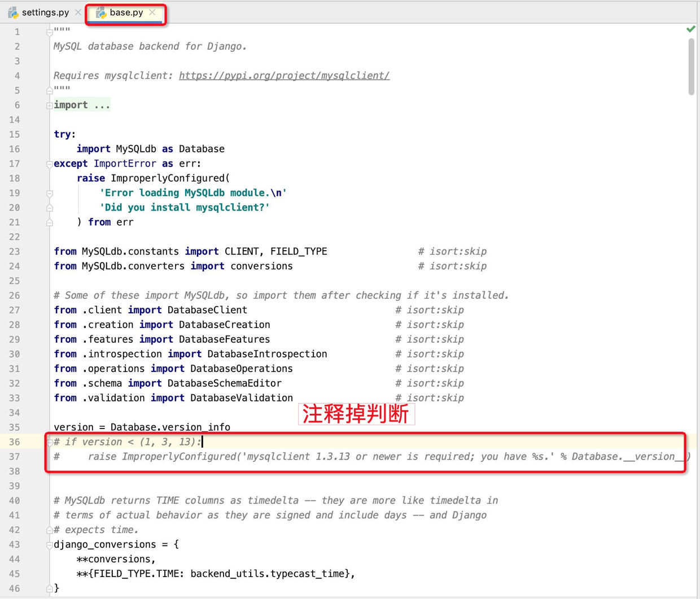Click 'DatabaseSchemaEditor' import on line 32

click(224, 384)
